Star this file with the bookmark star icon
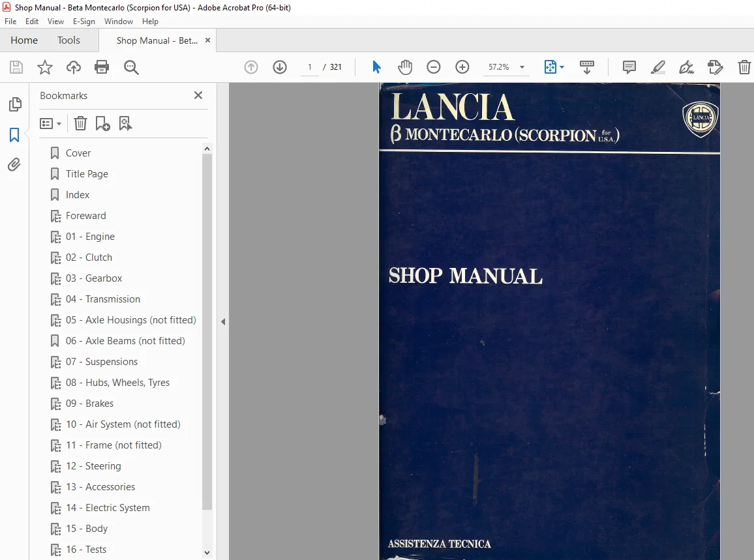 (45, 67)
